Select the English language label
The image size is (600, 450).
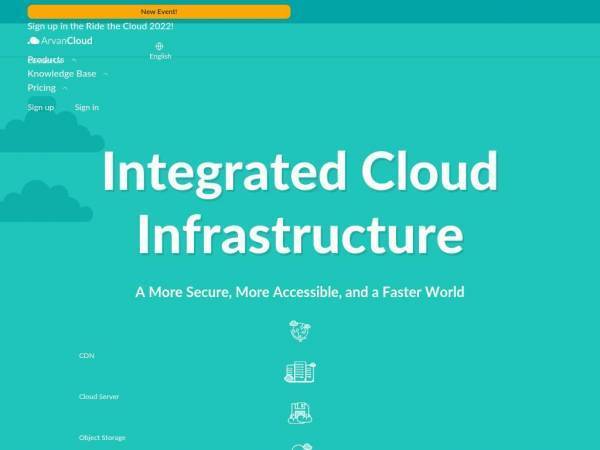pyautogui.click(x=160, y=56)
